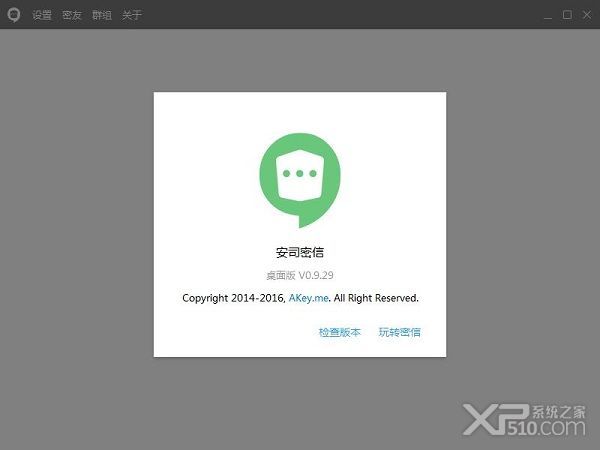
Task: Click the 玩转密信 link
Action: (399, 332)
